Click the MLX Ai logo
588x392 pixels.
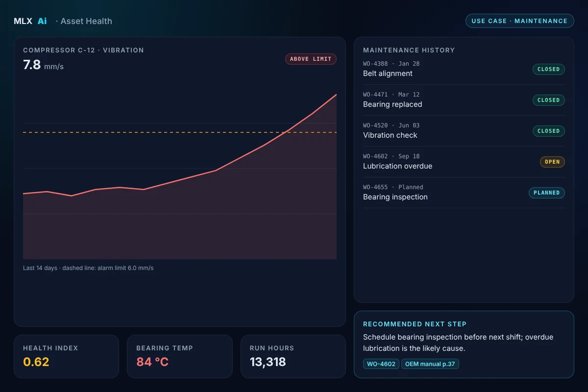pyautogui.click(x=30, y=21)
